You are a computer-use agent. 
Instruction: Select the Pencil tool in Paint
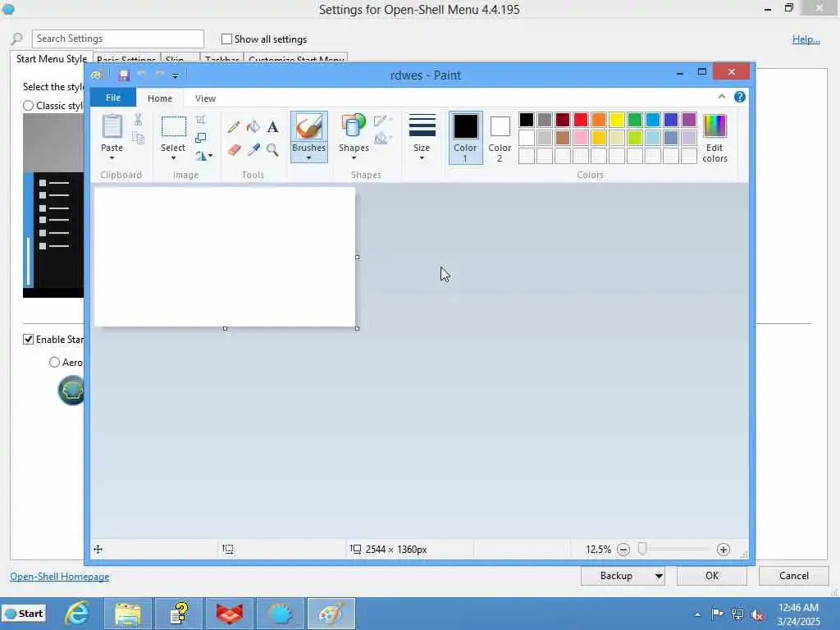(234, 127)
